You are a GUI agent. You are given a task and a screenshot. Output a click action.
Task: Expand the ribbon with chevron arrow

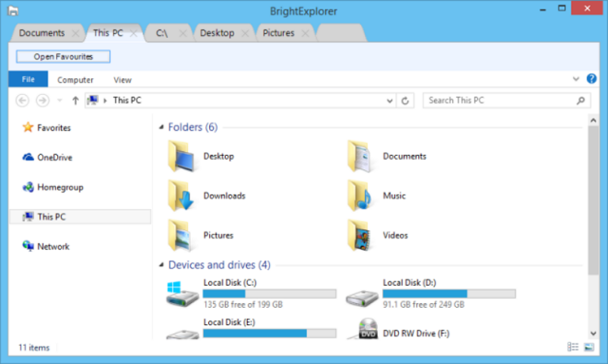(x=576, y=79)
